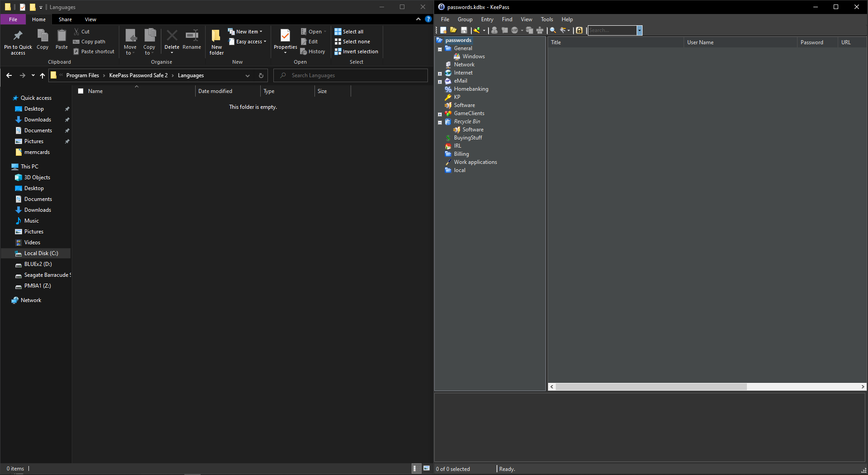Add a new entry in KeePass
Screen dimensions: 868x475
coord(477,30)
